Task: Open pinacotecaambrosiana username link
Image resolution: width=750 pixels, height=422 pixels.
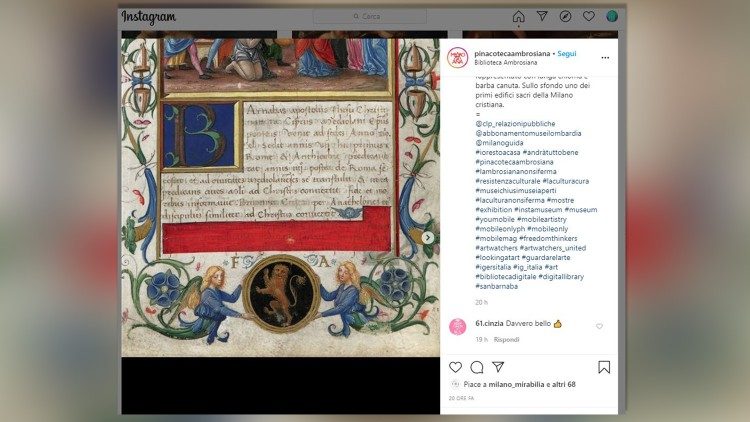Action: (512, 54)
